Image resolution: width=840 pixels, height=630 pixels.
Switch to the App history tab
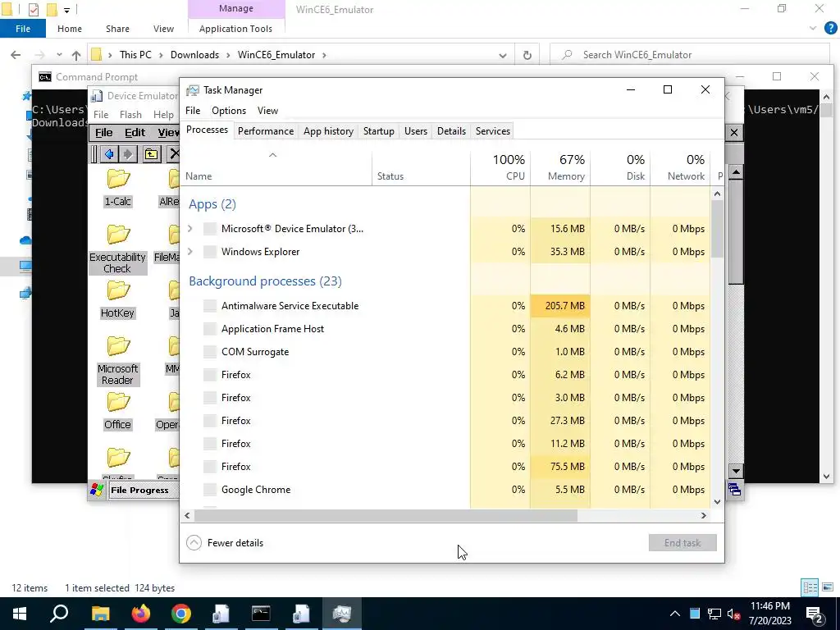[328, 131]
